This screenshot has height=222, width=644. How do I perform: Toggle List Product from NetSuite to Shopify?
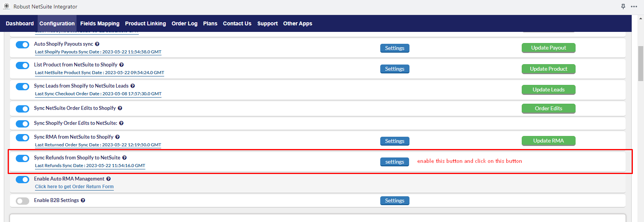point(22,66)
